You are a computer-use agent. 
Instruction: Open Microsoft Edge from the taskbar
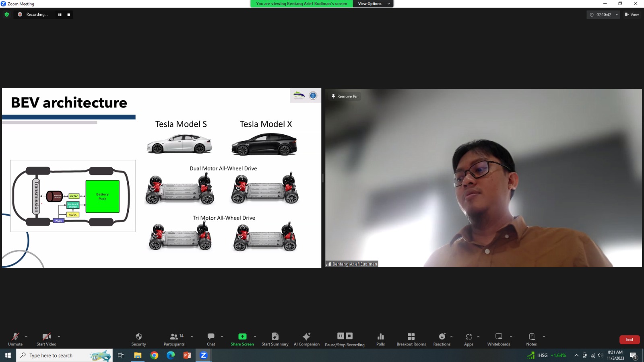coord(171,355)
